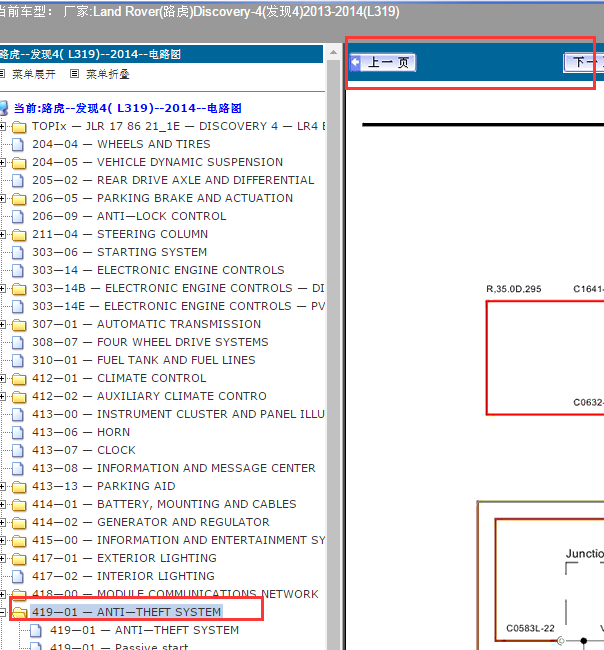Expand the 414-01 Battery Mounting node
Screen dimensions: 604x650
[x=2, y=504]
